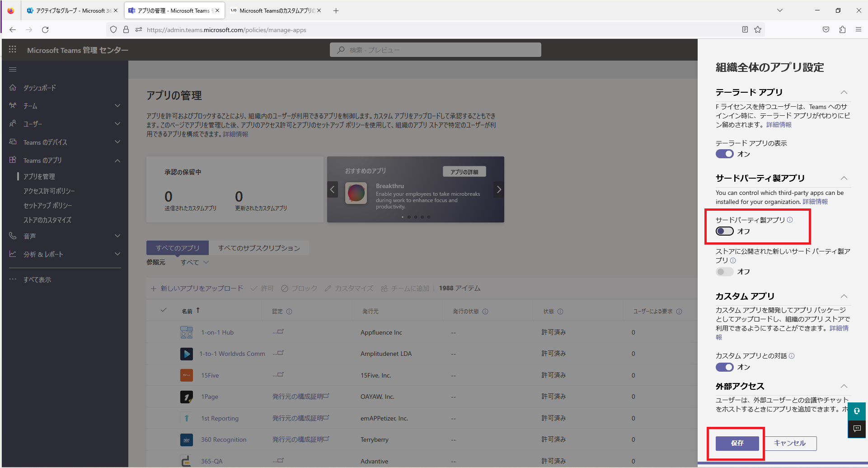
Task: Select アクセス許可ポリシー in sidebar
Action: (49, 191)
